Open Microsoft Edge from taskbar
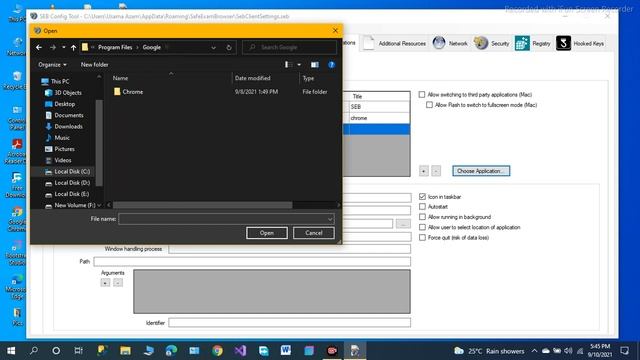The image size is (640, 360). (171, 351)
